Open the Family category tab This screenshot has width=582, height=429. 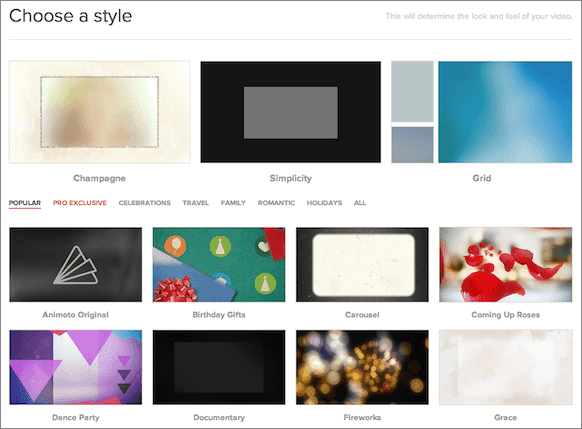tap(233, 203)
